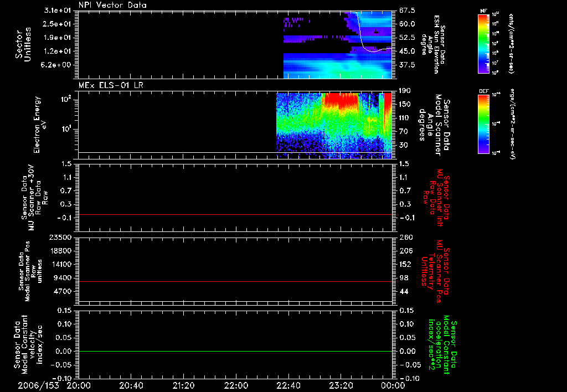Image resolution: width=567 pixels, height=392 pixels.
Task: Click the "67.5" elevation tick value
Action: (407, 11)
